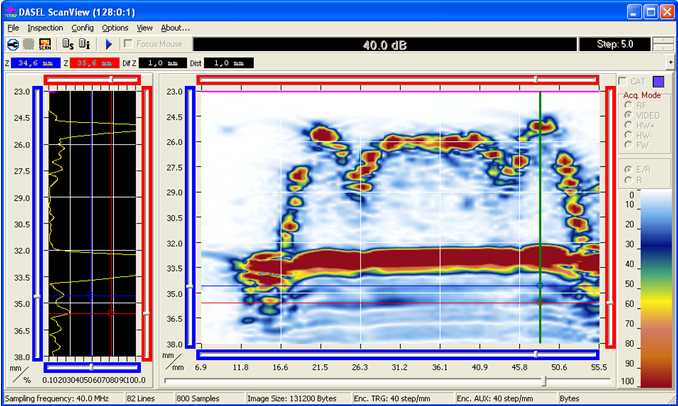
Task: Click the gray stop square toolbar icon
Action: coord(29,45)
